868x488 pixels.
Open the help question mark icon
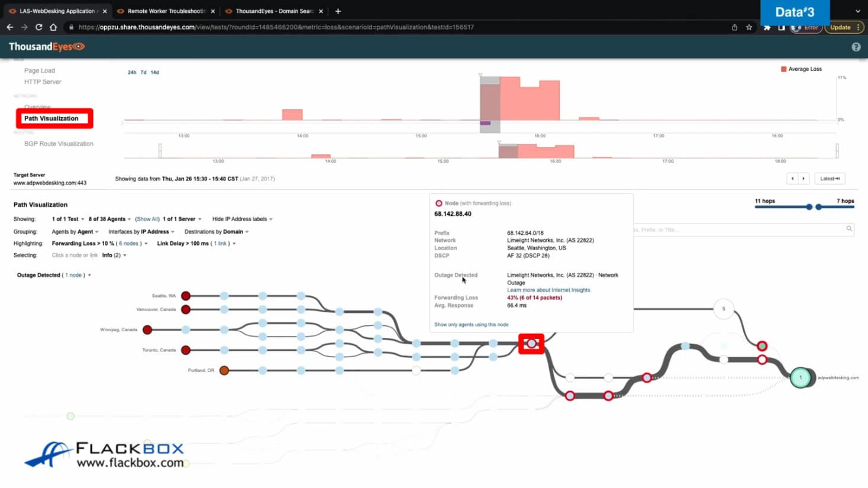pyautogui.click(x=856, y=47)
